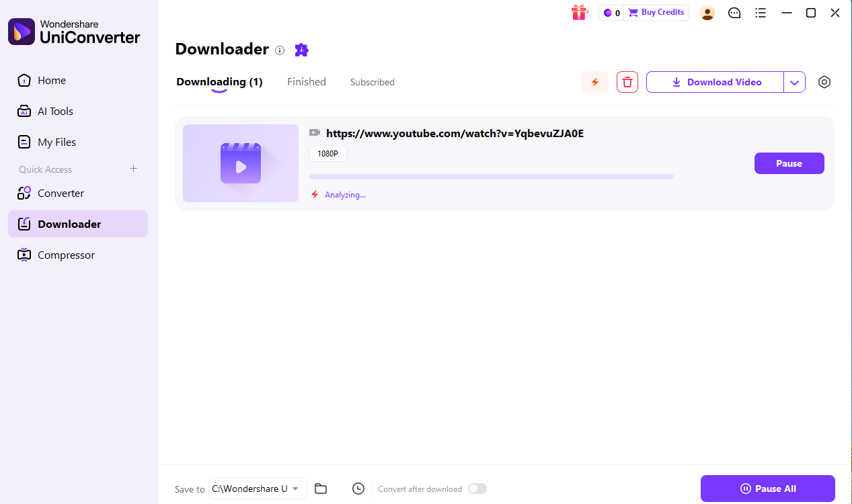Select Downloader in sidebar
Screen dimensions: 852x504
tap(78, 224)
